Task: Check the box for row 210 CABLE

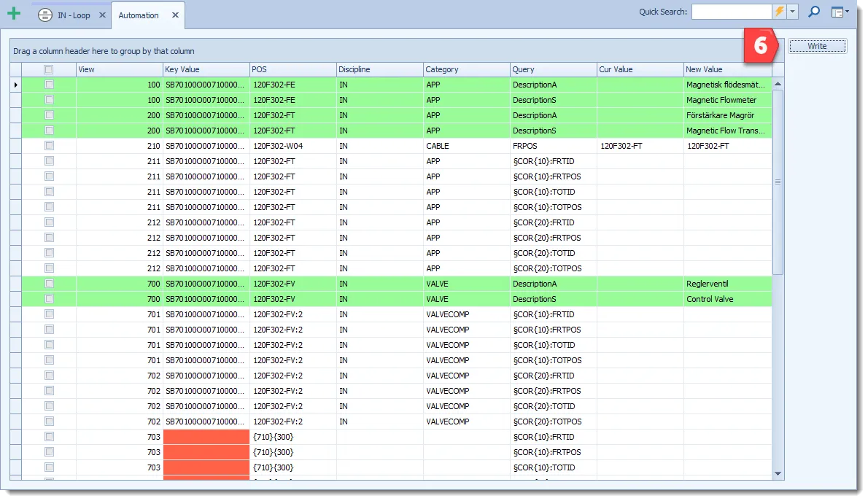Action: click(x=49, y=146)
